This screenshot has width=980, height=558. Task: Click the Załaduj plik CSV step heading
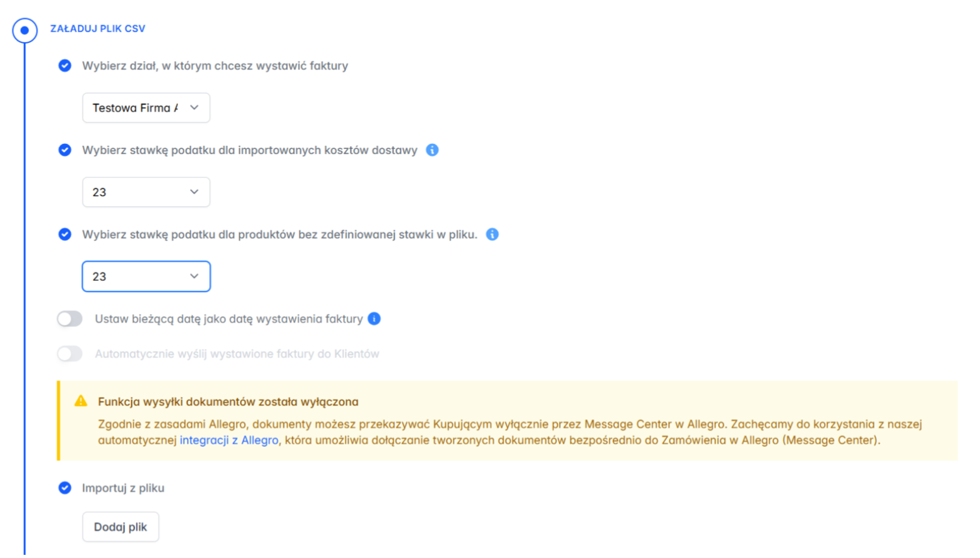click(x=98, y=28)
